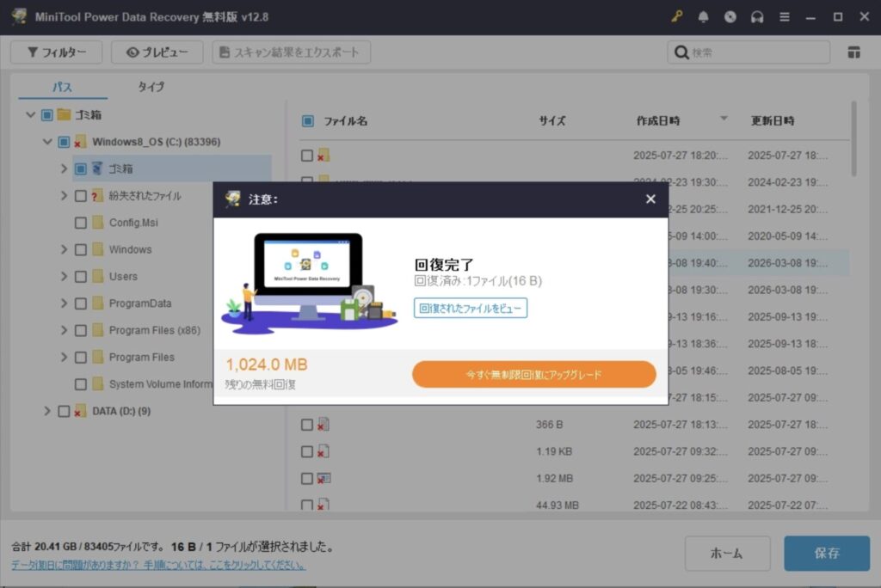881x588 pixels.
Task: Click the headset support icon
Action: click(x=757, y=16)
